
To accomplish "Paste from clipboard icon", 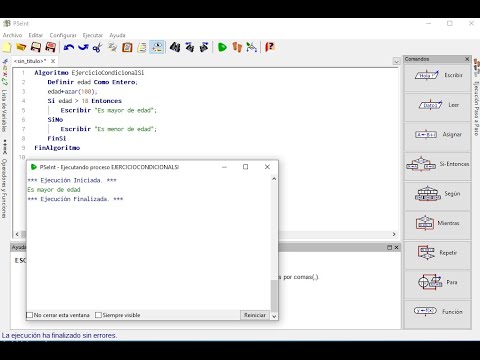I will [127, 47].
